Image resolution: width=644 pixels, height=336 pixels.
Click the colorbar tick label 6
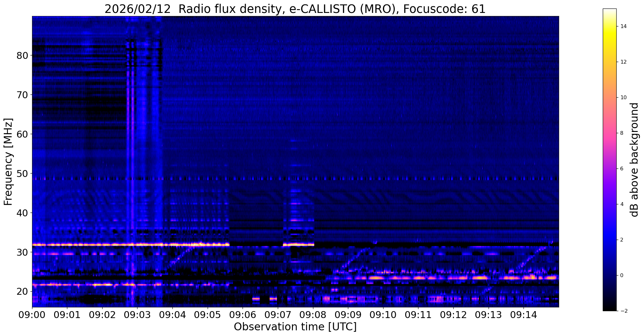[x=621, y=169]
